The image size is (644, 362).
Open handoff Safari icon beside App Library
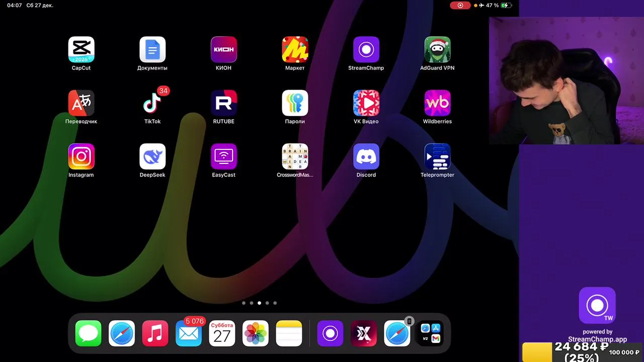click(x=397, y=333)
